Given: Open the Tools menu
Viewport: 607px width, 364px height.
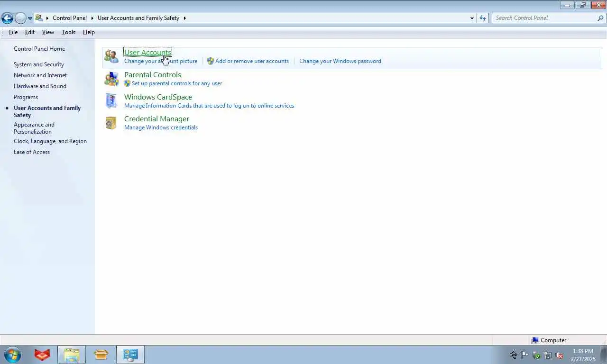Looking at the screenshot, I should 68,32.
